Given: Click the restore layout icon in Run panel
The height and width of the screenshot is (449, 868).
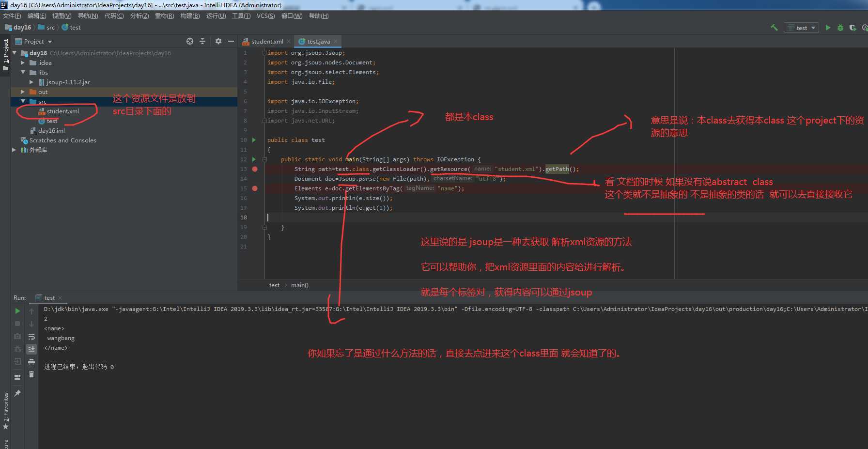Looking at the screenshot, I should click(17, 377).
